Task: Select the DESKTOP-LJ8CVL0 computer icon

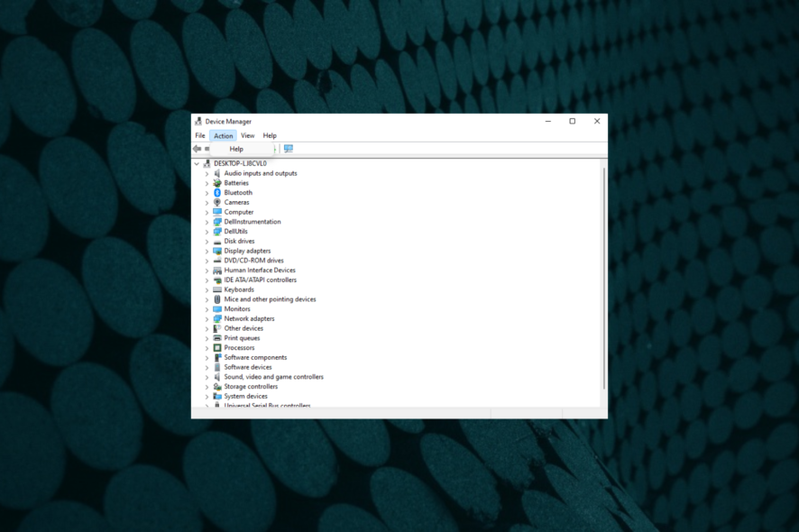Action: [x=207, y=163]
